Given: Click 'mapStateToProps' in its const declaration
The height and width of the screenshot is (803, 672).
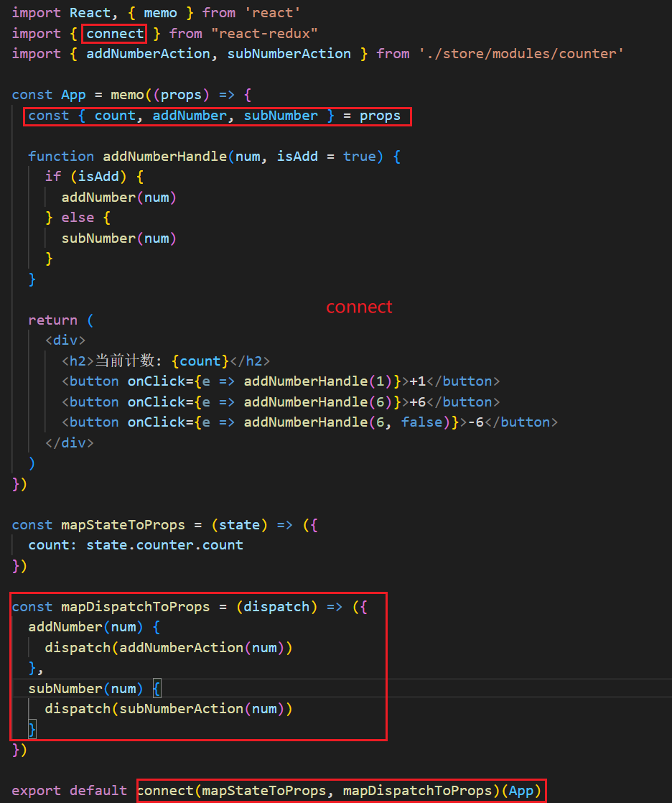Looking at the screenshot, I should [x=123, y=525].
